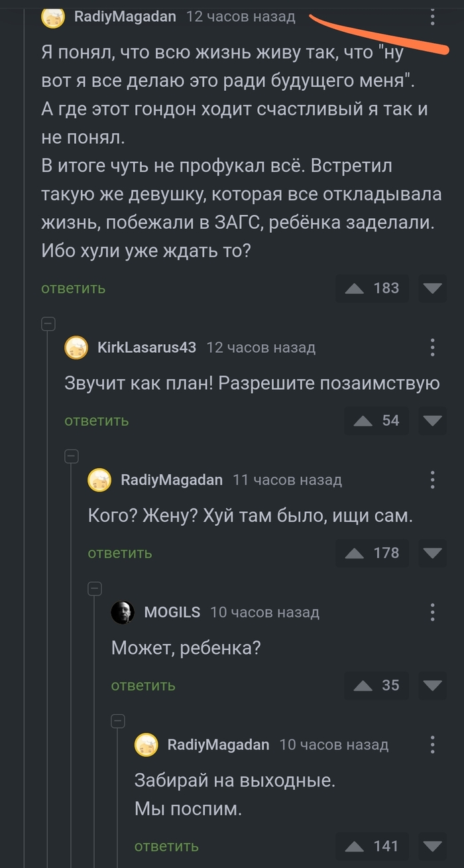Screen dimensions: 464x868
Task: Downvote the comment 'Может, ребенка?'
Action: tap(432, 686)
